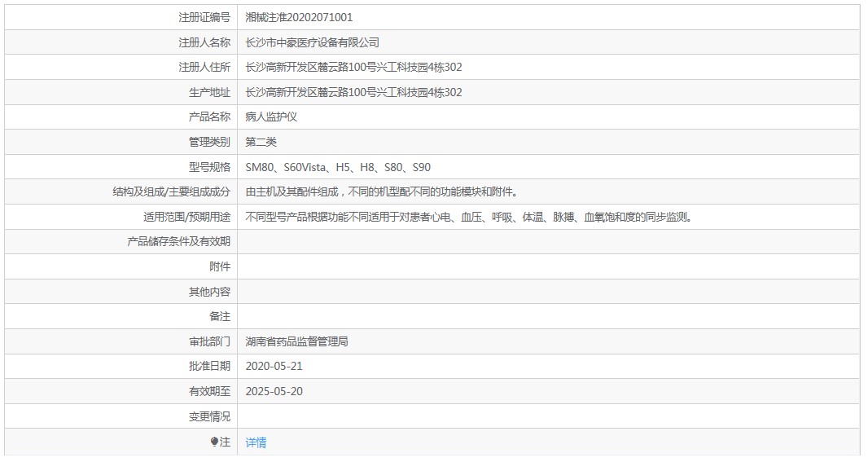Select the address in 生产地址 row
The width and height of the screenshot is (868, 462).
point(353,92)
